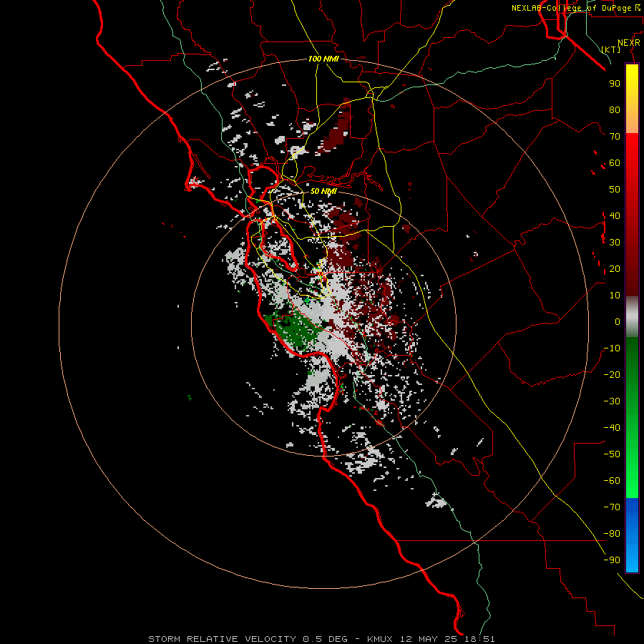Click the '-90' value on the velocity scale

[x=612, y=560]
